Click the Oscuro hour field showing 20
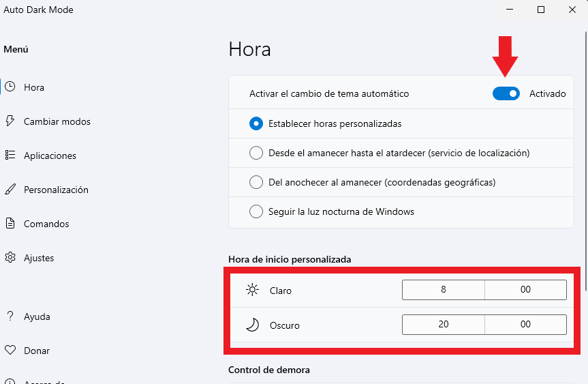588x384 pixels. tap(444, 324)
